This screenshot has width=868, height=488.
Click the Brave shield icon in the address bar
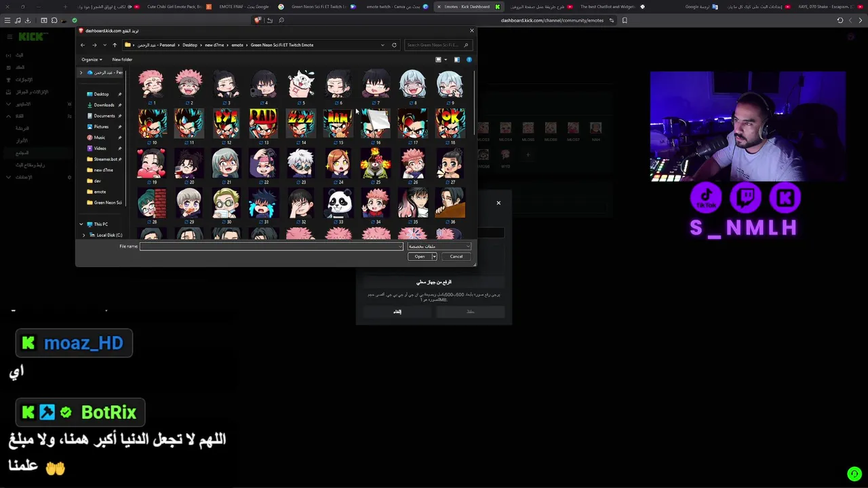click(257, 20)
